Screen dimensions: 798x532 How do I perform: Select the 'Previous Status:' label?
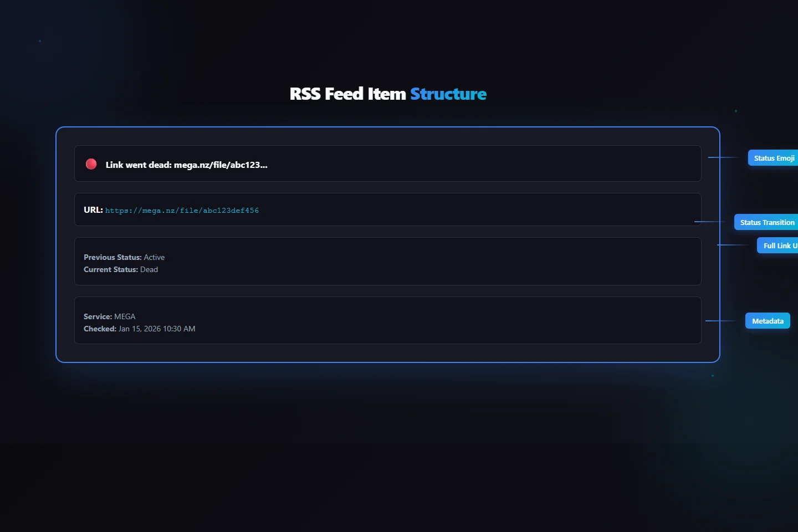point(112,257)
